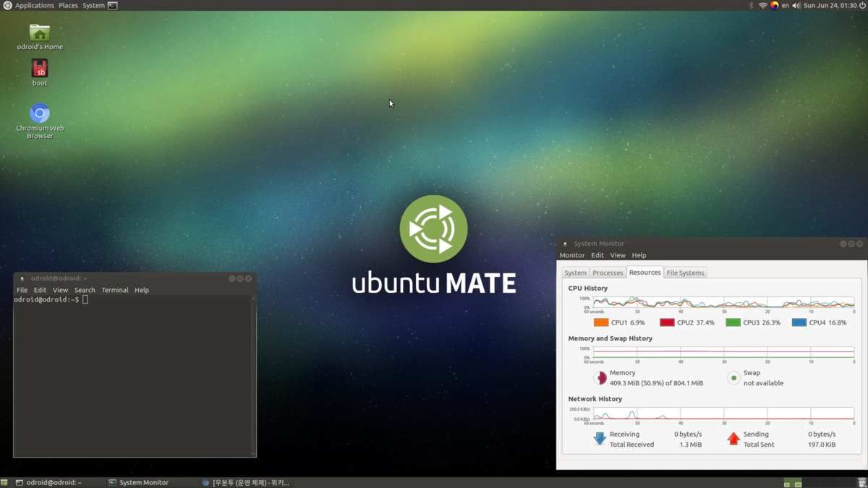Image resolution: width=868 pixels, height=488 pixels.
Task: Click the "197.0 KiB" total sent value
Action: 822,445
